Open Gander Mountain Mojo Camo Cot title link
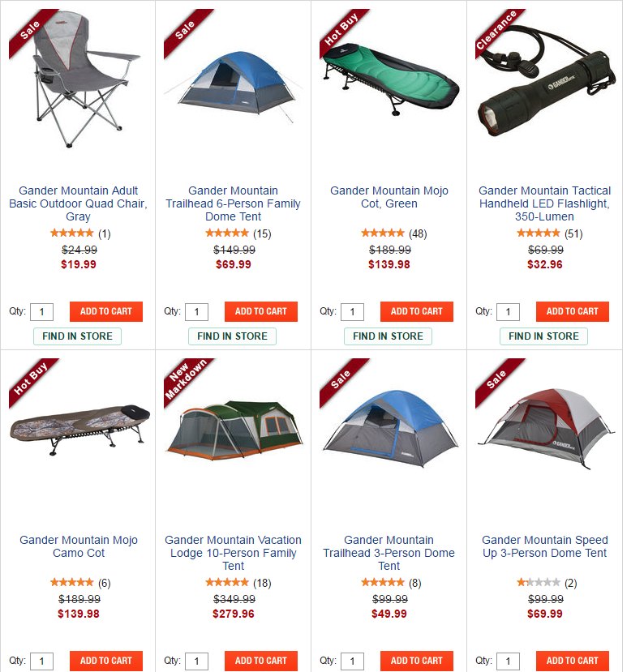 point(79,546)
